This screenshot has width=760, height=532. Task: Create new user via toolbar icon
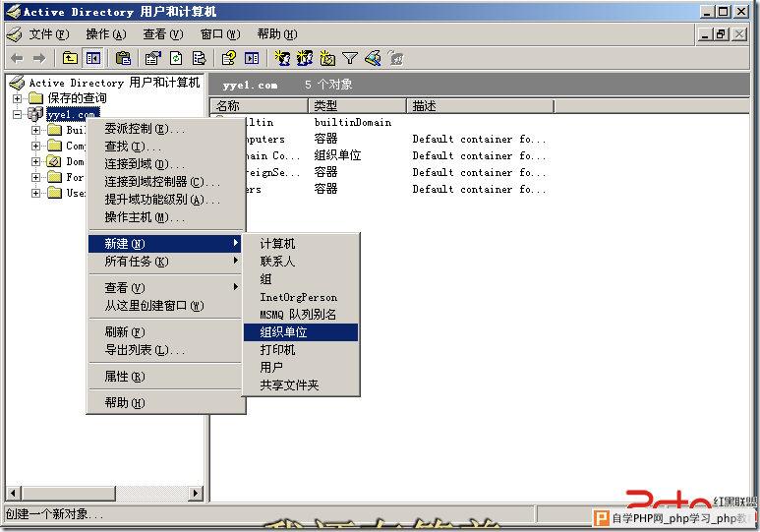tap(282, 59)
